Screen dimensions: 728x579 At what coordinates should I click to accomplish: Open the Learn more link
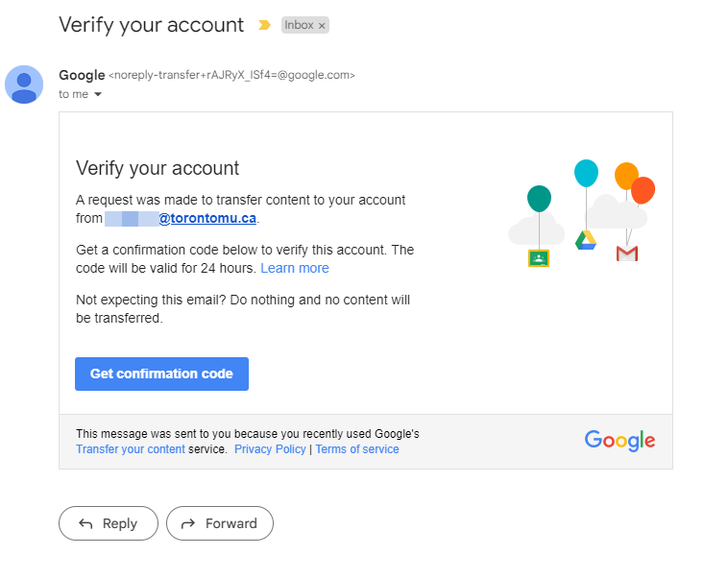pos(295,268)
